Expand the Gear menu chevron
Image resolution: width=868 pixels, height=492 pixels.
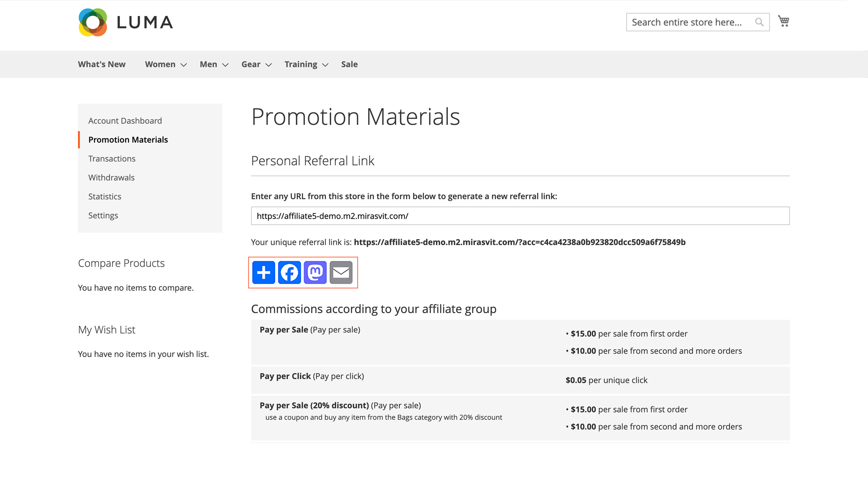pos(269,65)
